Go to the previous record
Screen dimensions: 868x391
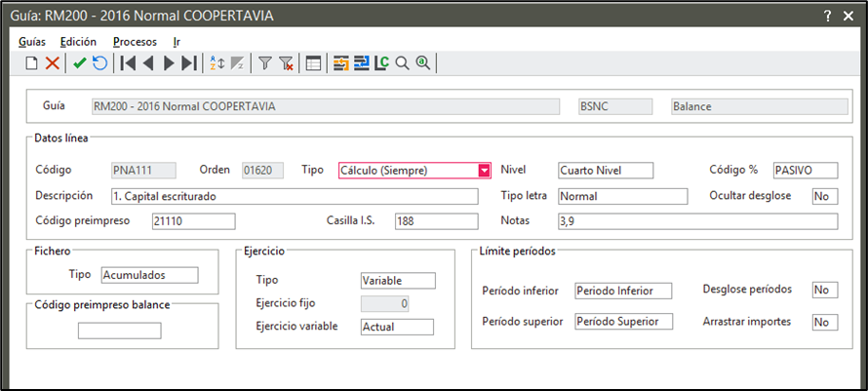pyautogui.click(x=148, y=63)
